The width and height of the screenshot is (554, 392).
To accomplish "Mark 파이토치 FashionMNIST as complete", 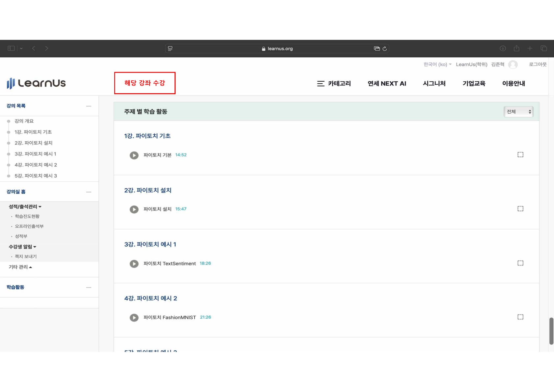I will tap(520, 317).
